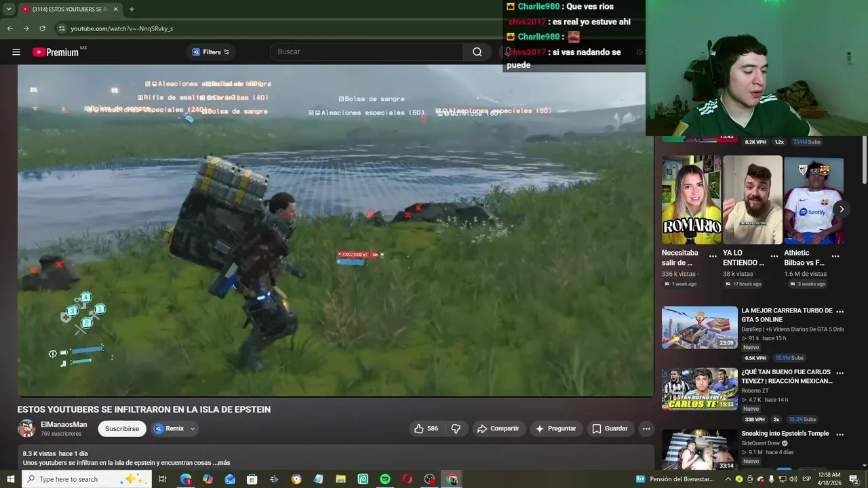Image resolution: width=868 pixels, height=488 pixels.
Task: Subscribe with the Suscribirse button
Action: click(122, 428)
